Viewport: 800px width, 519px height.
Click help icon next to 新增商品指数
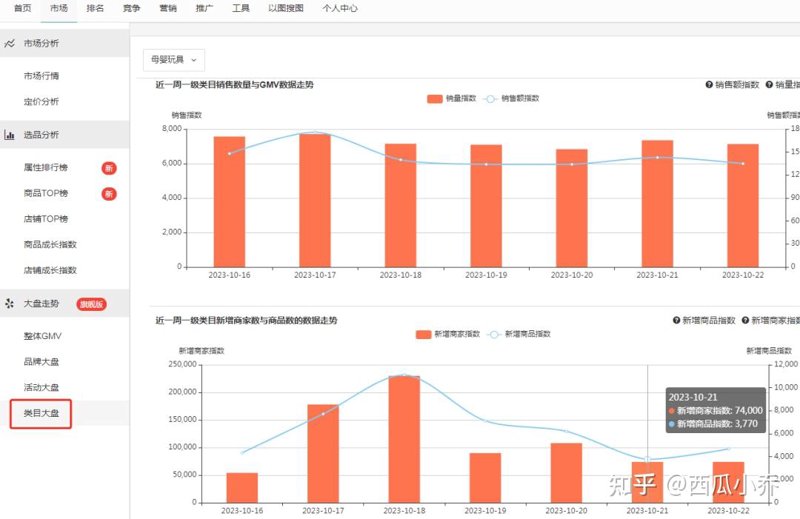click(x=677, y=320)
